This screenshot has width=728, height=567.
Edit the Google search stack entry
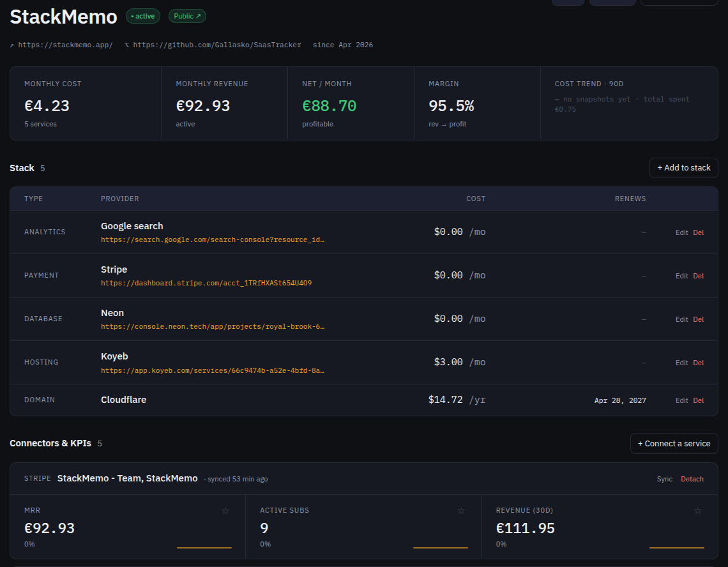[x=681, y=232]
